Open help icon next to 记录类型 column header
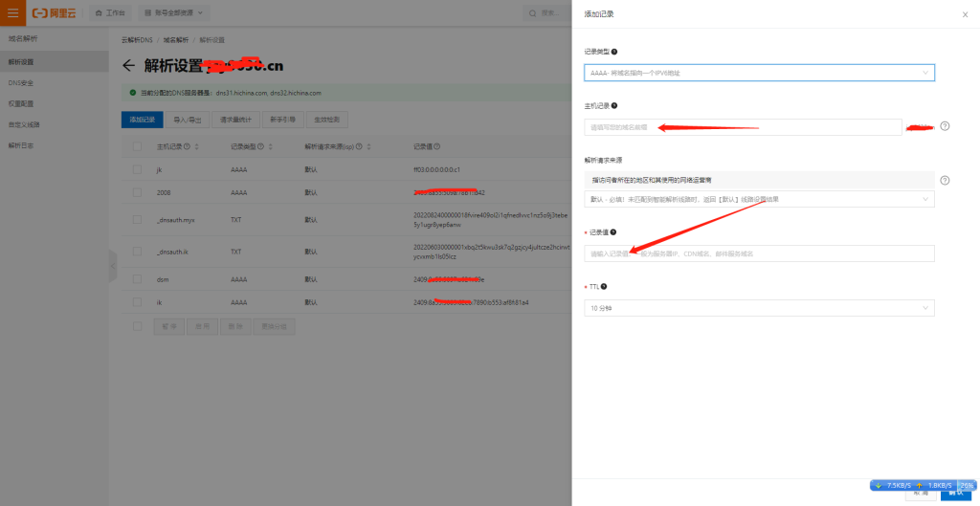Viewport: 980px width, 506px height. tap(260, 146)
